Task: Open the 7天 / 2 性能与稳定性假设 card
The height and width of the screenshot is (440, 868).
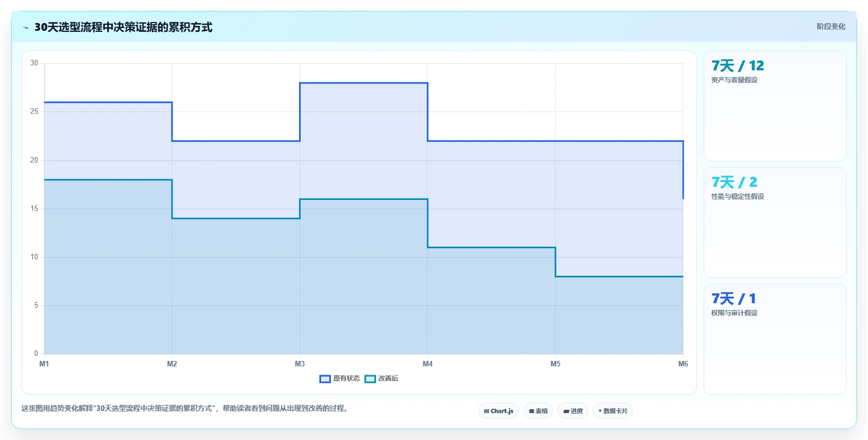Action: point(775,222)
